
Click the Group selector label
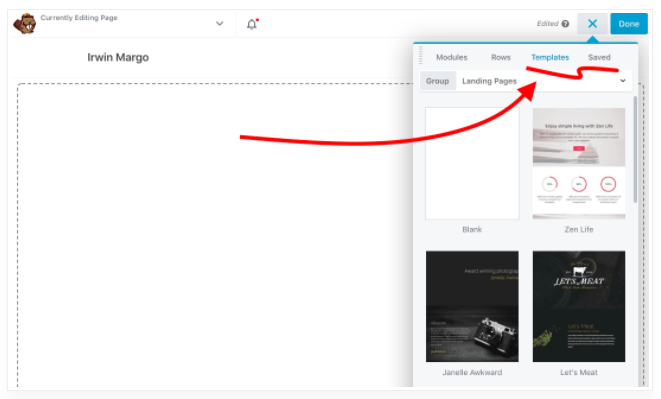coord(437,81)
